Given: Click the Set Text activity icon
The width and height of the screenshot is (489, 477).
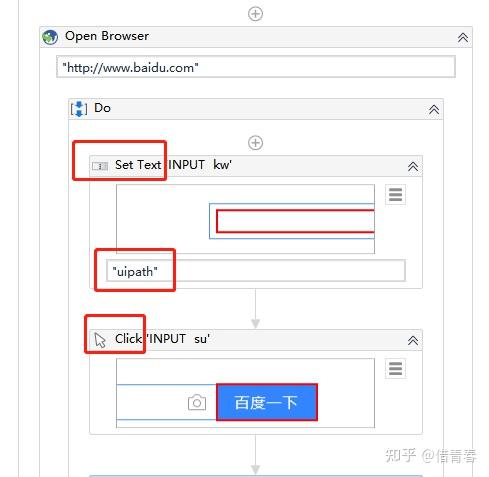Looking at the screenshot, I should tap(100, 166).
